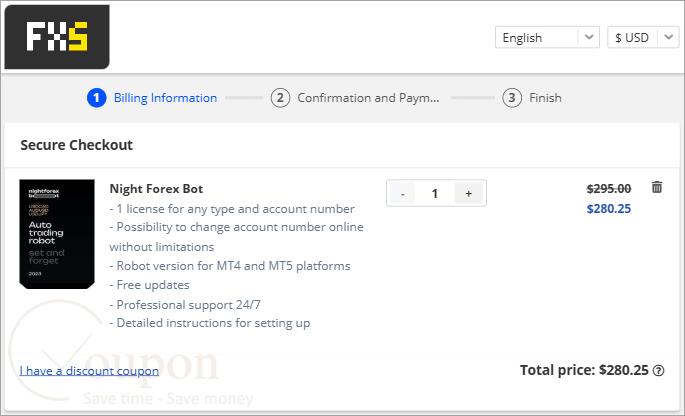
Task: Open the total price help question icon
Action: click(658, 371)
